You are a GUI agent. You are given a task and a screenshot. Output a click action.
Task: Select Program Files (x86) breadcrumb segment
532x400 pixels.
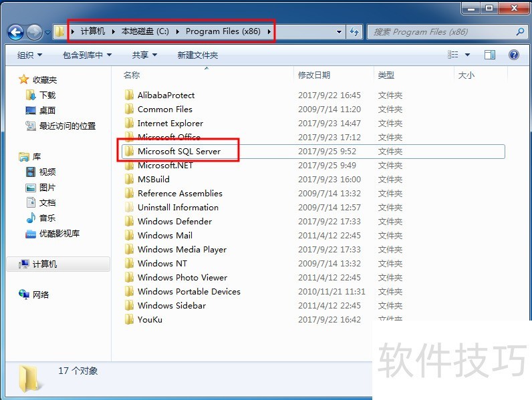coord(223,31)
